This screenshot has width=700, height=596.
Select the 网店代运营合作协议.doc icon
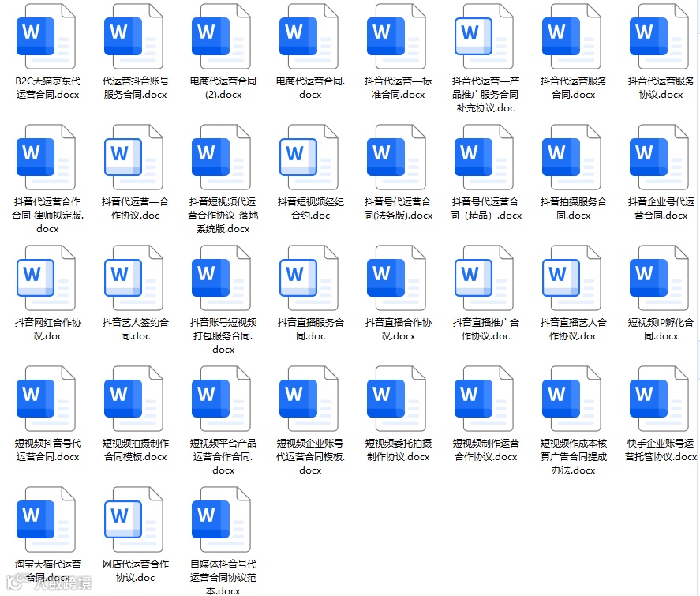click(133, 519)
